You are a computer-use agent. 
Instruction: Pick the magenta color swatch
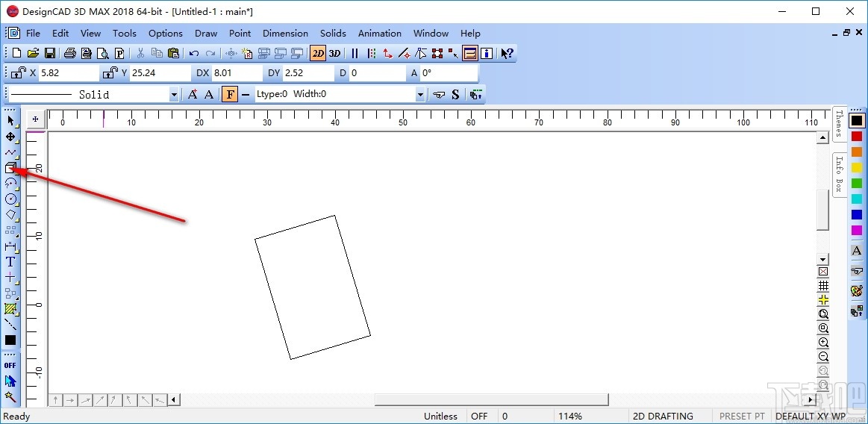point(856,230)
